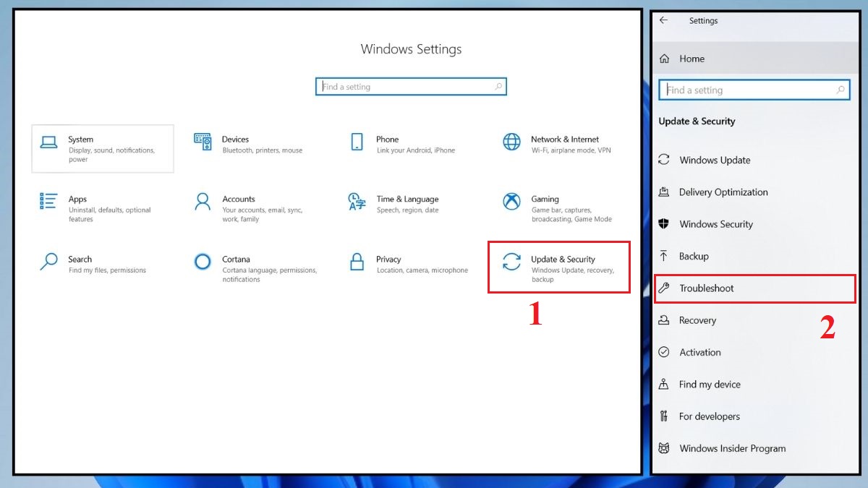This screenshot has height=488, width=868.
Task: Click 'Link your Android, iPhone' description
Action: [416, 150]
